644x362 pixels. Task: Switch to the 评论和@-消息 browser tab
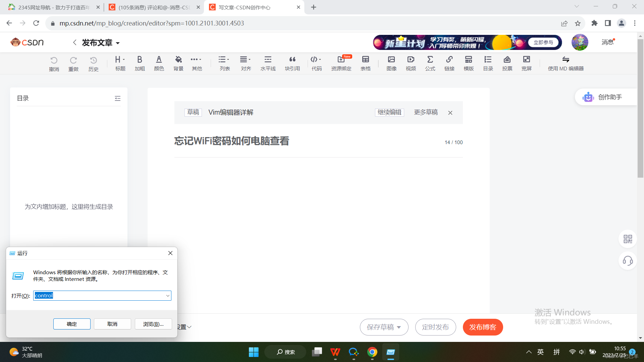(154, 7)
